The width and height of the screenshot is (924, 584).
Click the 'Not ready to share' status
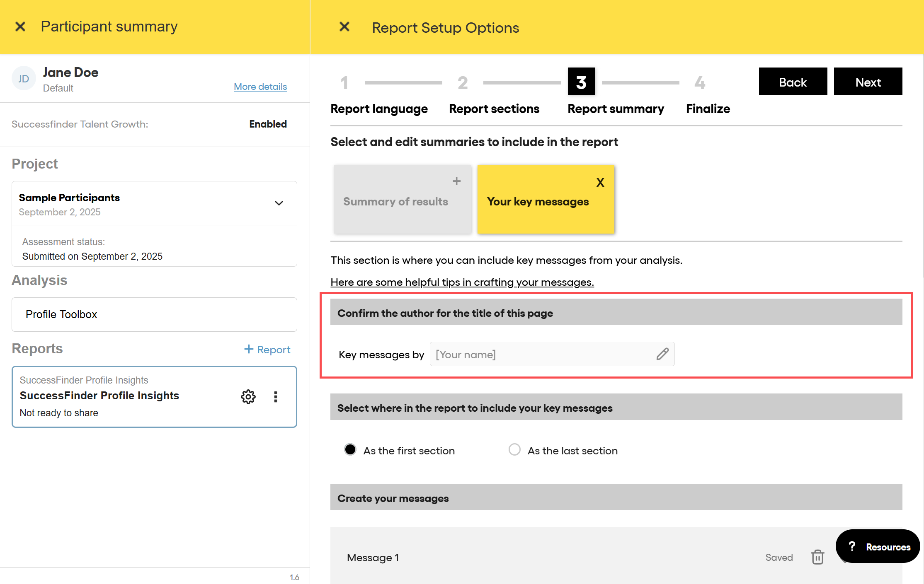(x=59, y=413)
